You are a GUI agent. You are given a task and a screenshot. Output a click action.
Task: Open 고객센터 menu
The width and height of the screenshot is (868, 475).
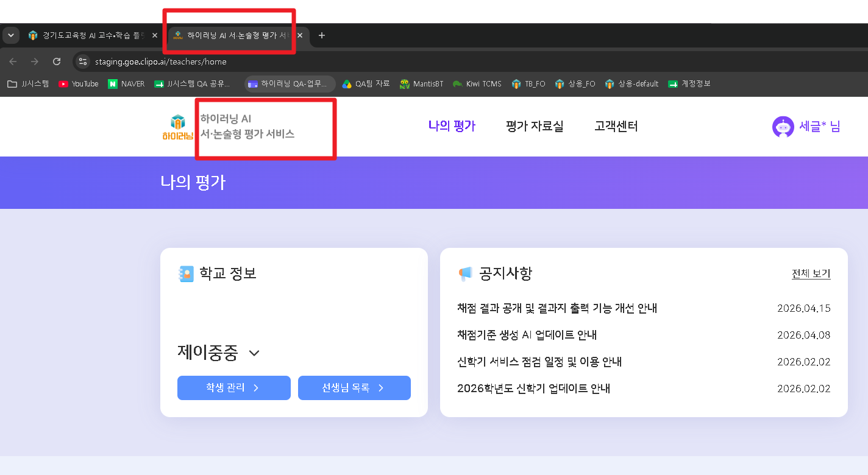616,126
